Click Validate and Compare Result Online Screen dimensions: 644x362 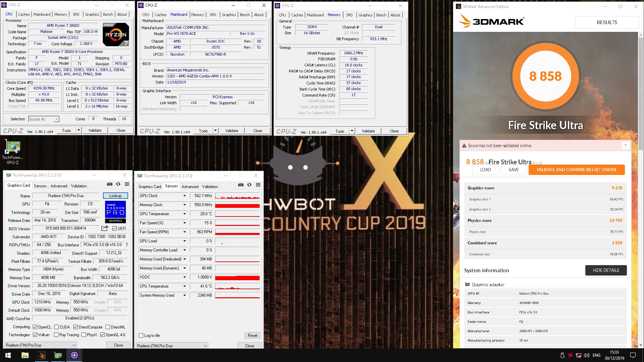tap(577, 170)
